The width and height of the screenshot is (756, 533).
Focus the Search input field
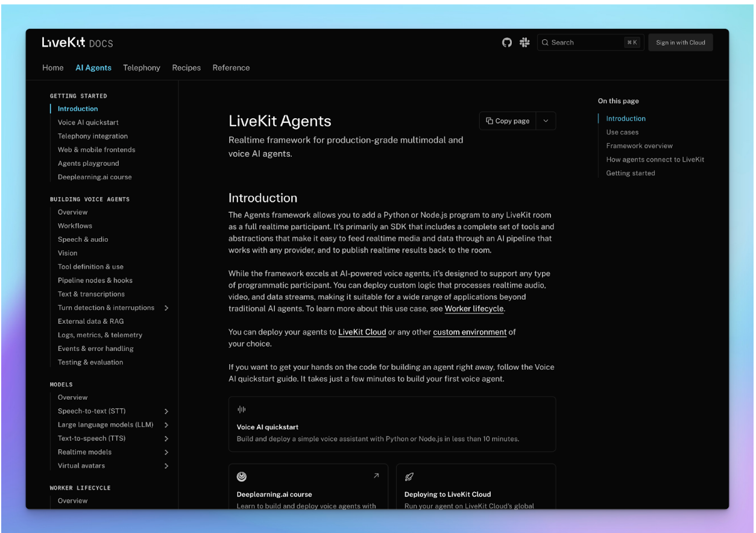point(590,42)
